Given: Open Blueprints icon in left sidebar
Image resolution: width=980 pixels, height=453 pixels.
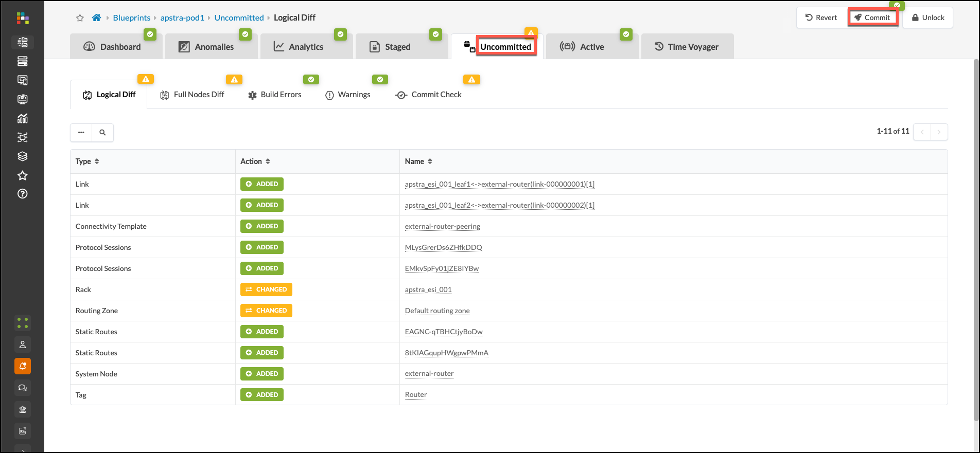Looking at the screenshot, I should 23,42.
